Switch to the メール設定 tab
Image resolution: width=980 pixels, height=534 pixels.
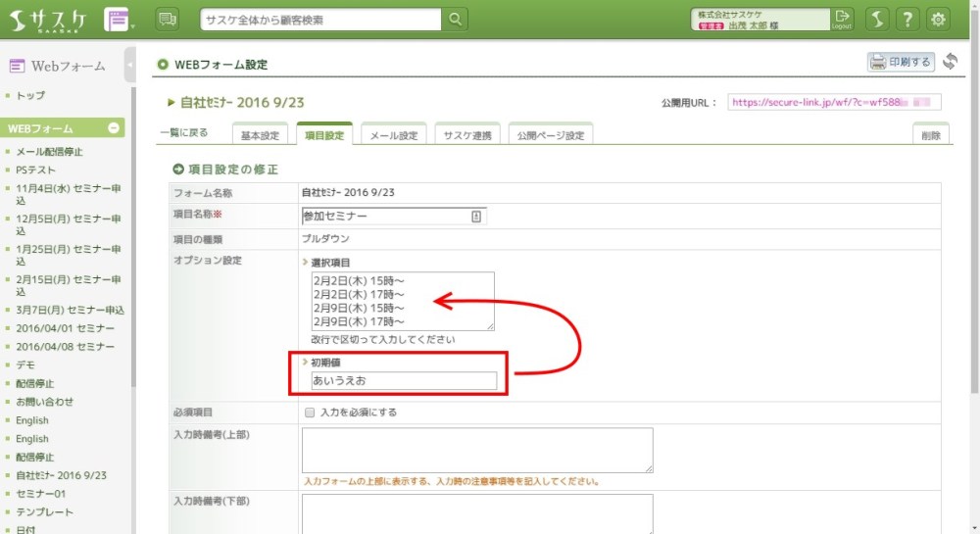(393, 135)
